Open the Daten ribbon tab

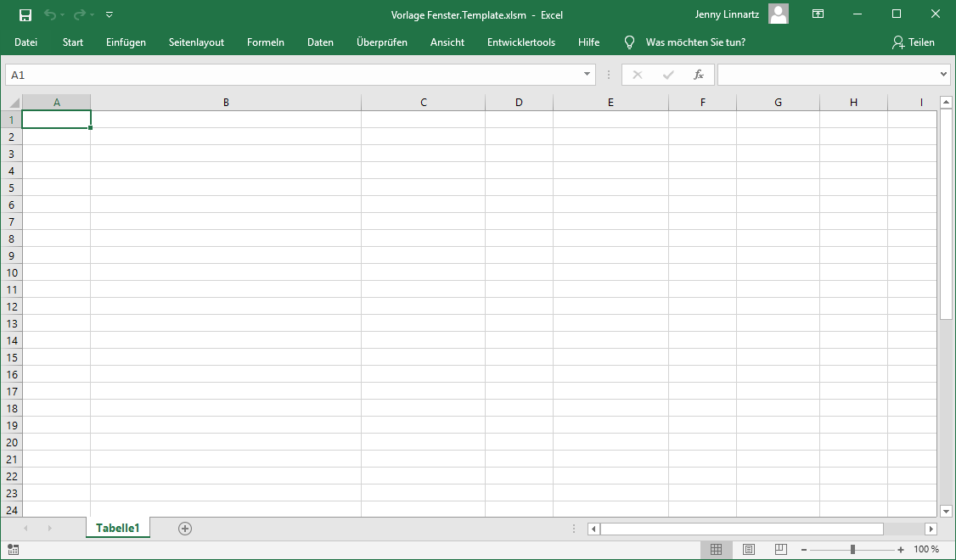coord(320,42)
